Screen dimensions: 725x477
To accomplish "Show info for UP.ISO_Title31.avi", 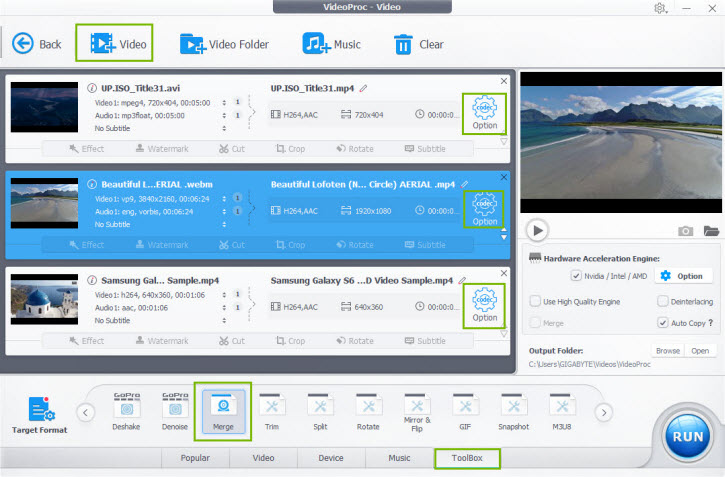I will (x=92, y=88).
